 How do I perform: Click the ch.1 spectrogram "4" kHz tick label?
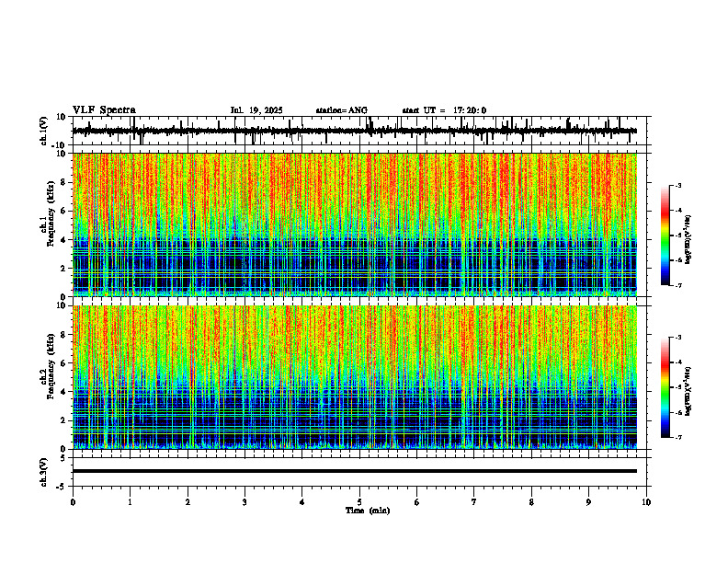tap(63, 240)
